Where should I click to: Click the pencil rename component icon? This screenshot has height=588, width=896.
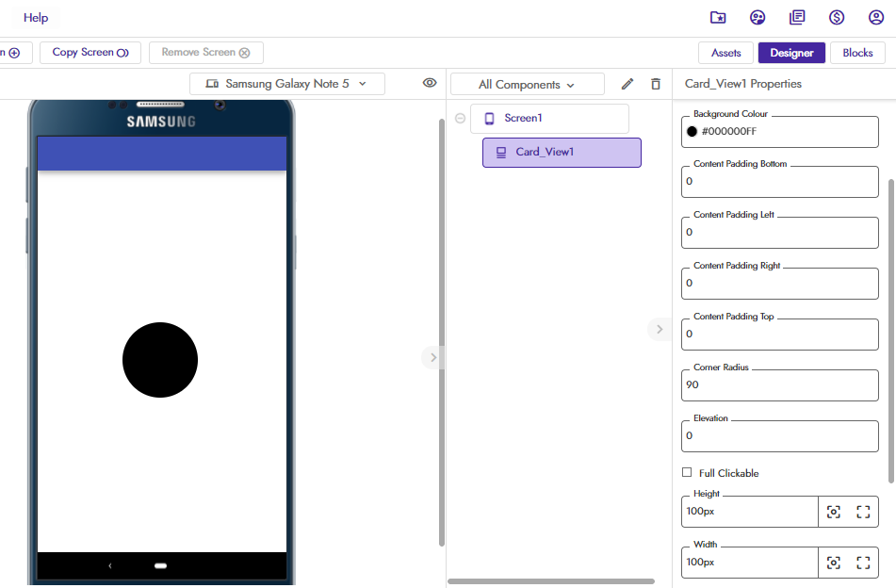point(627,84)
